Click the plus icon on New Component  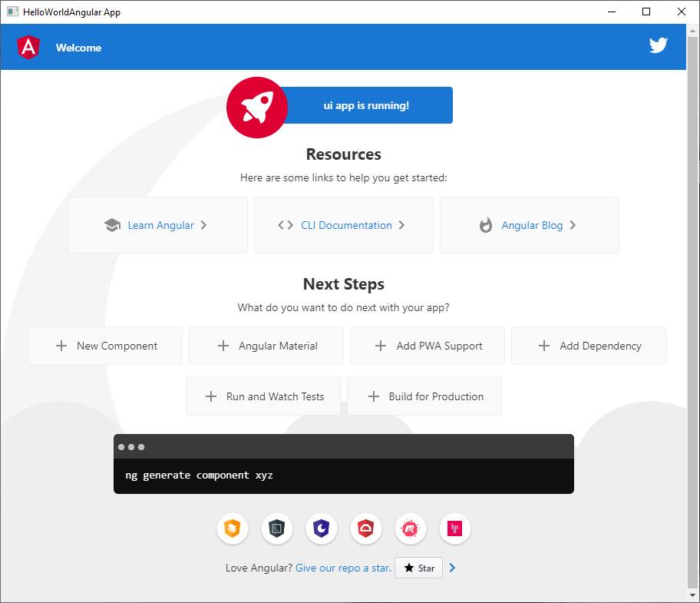coord(61,346)
